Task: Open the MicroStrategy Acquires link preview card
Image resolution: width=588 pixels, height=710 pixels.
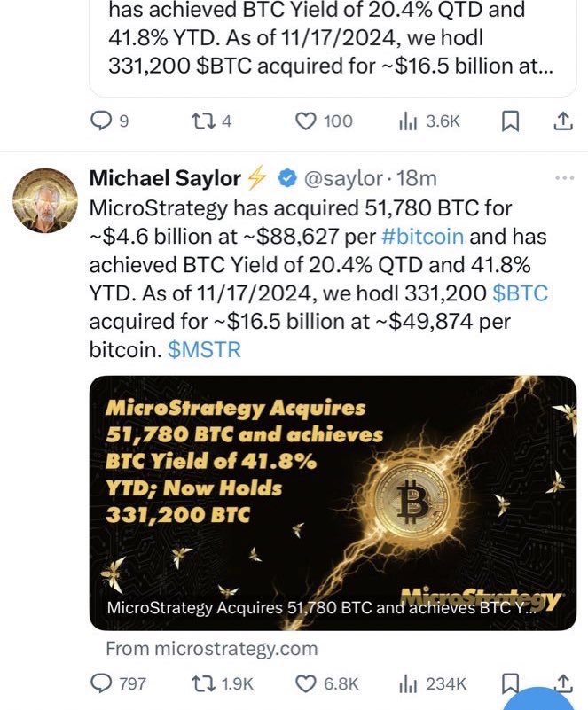Action: (333, 503)
